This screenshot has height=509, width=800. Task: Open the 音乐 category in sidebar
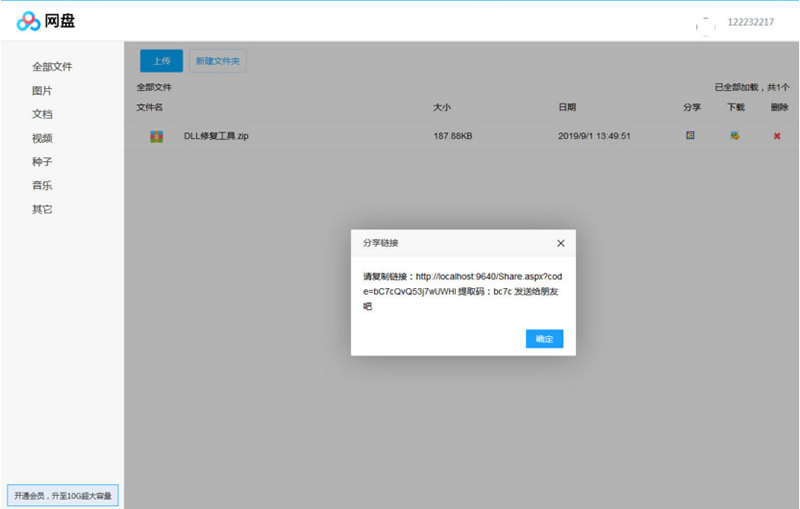[42, 185]
